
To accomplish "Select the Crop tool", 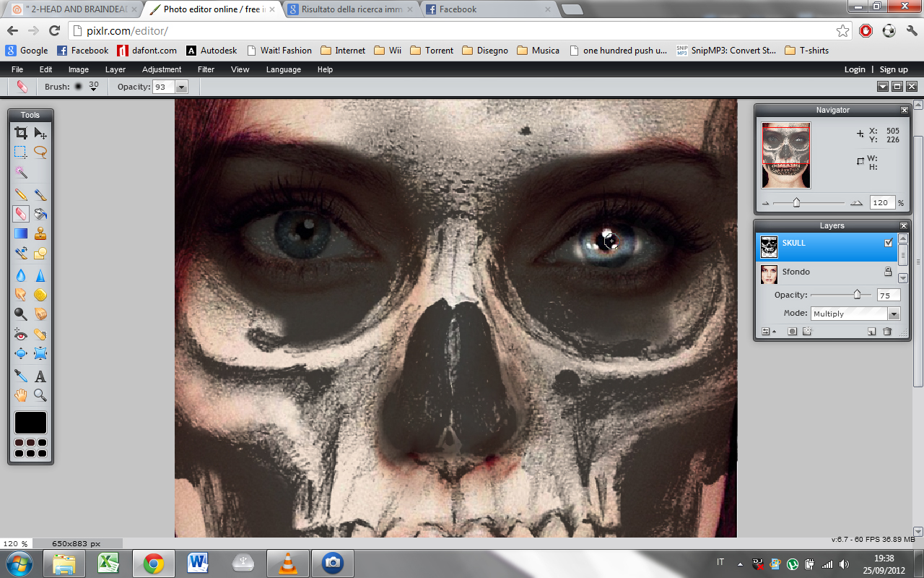I will (21, 132).
